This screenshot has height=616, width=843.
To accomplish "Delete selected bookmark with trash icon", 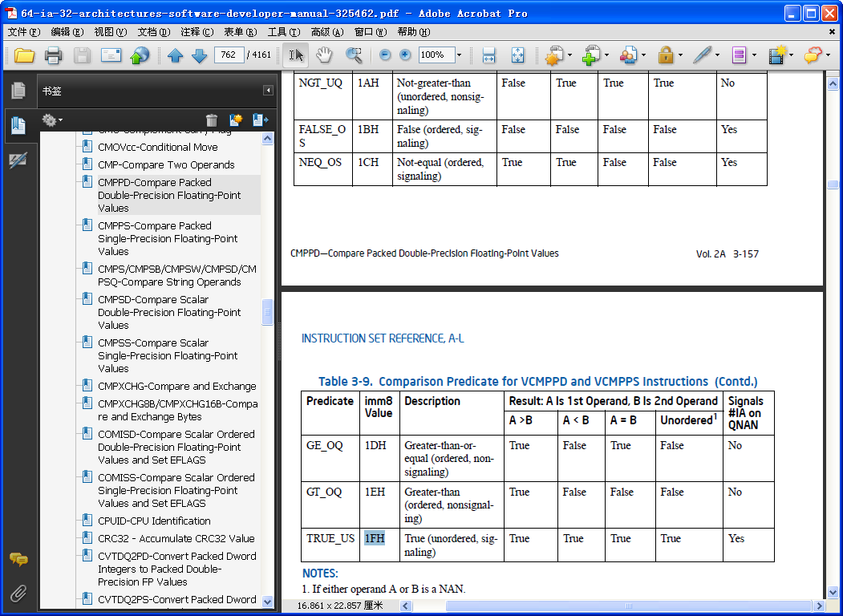I will [x=212, y=120].
